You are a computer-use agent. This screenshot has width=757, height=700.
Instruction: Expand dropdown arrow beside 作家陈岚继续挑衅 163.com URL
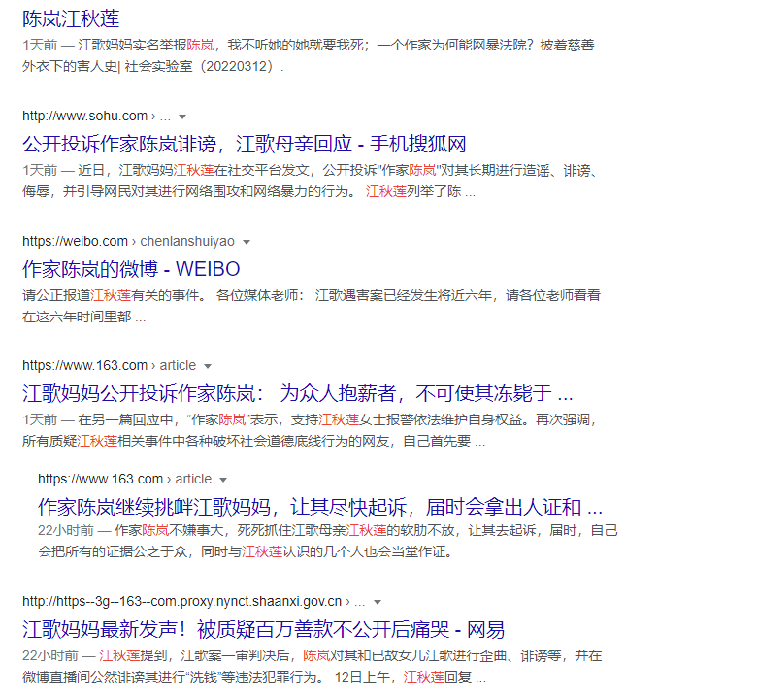tap(223, 480)
